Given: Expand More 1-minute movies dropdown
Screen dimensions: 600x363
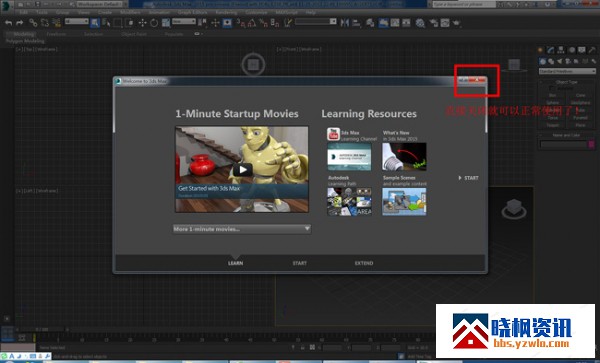Looking at the screenshot, I should coord(242,229).
